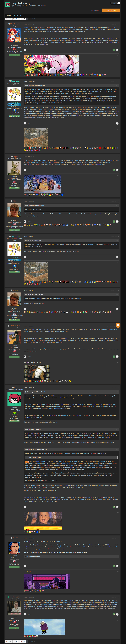Click Triple's username
The height and width of the screenshot is (644, 126).
[15, 157]
